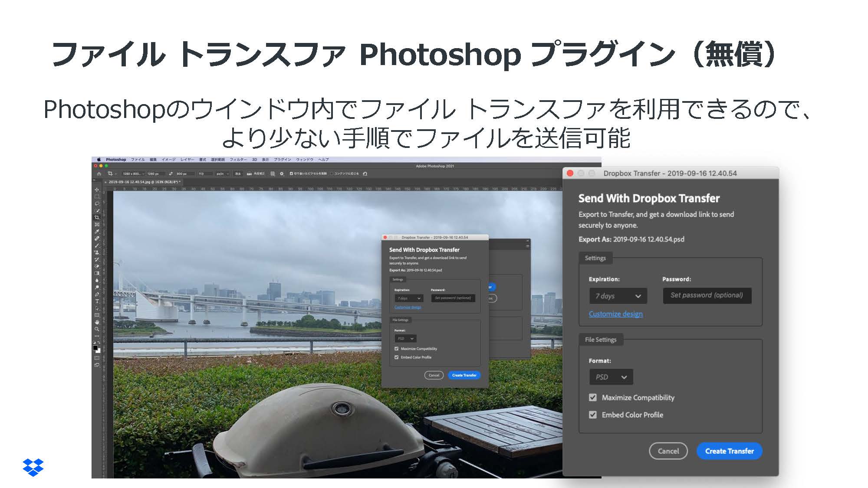Select the Frame tool
The height and width of the screenshot is (488, 868).
coord(97,225)
